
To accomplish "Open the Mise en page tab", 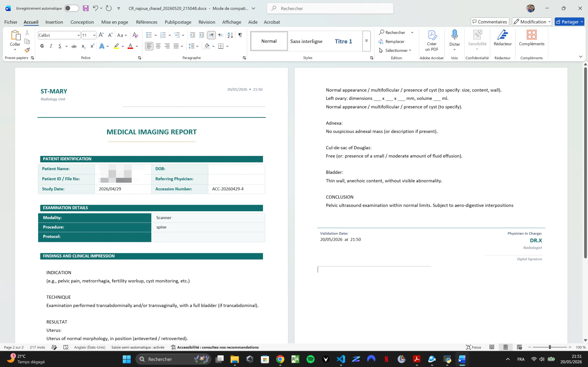I will [115, 22].
